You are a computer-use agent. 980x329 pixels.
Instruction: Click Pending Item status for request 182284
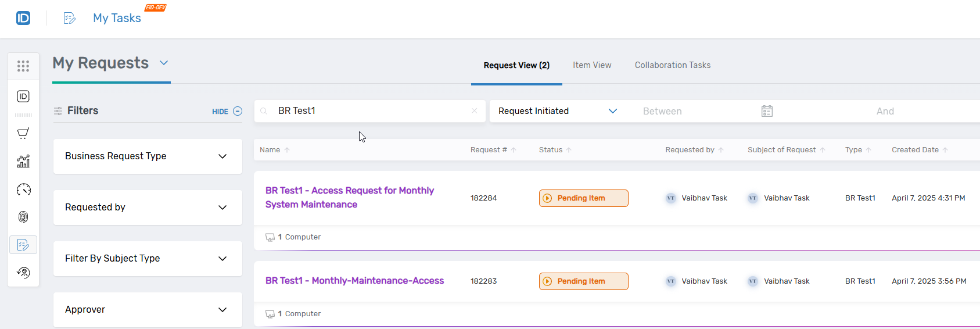tap(583, 198)
